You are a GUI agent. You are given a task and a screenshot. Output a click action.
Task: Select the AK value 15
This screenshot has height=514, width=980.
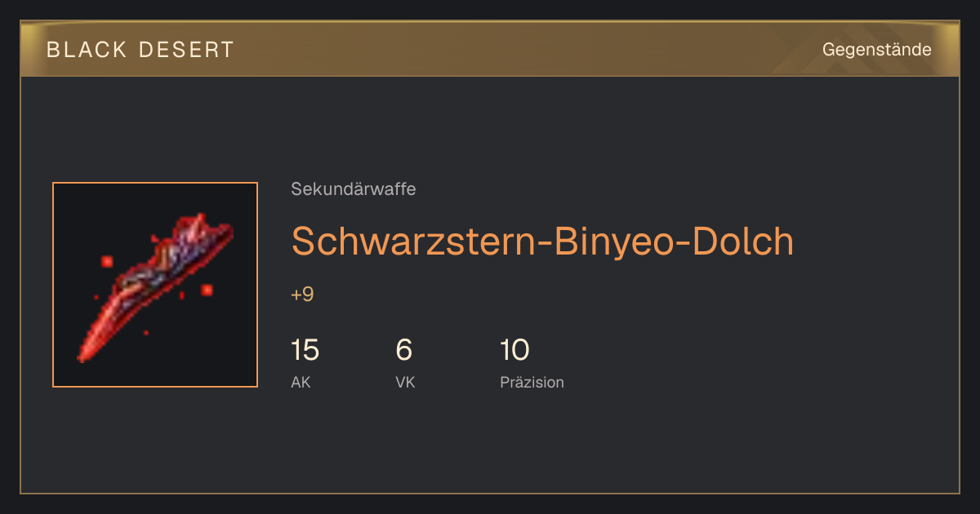tap(305, 351)
